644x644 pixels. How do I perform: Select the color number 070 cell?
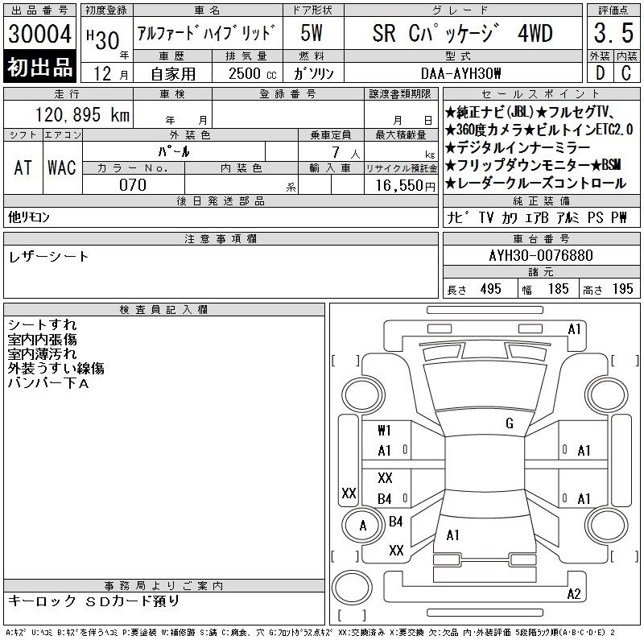[x=133, y=185]
